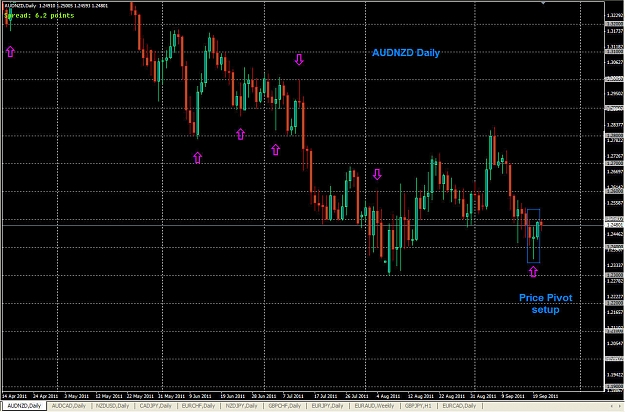
Task: Open the GBPCHF,Daily tab
Action: point(285,406)
